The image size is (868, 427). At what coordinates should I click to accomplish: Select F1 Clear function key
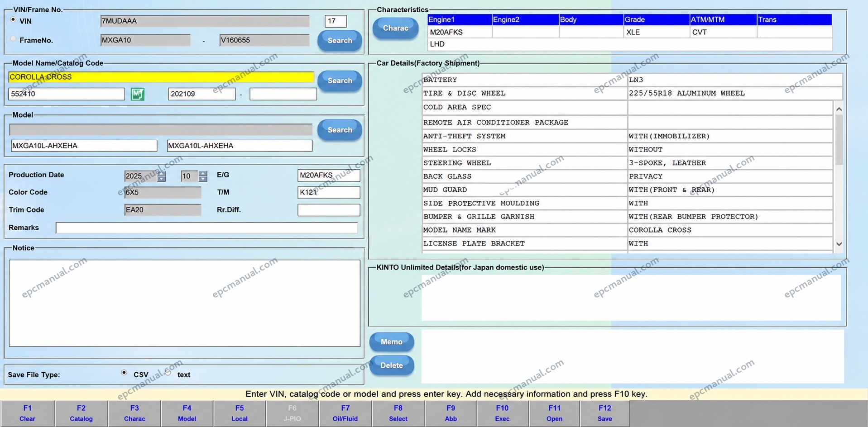[27, 413]
